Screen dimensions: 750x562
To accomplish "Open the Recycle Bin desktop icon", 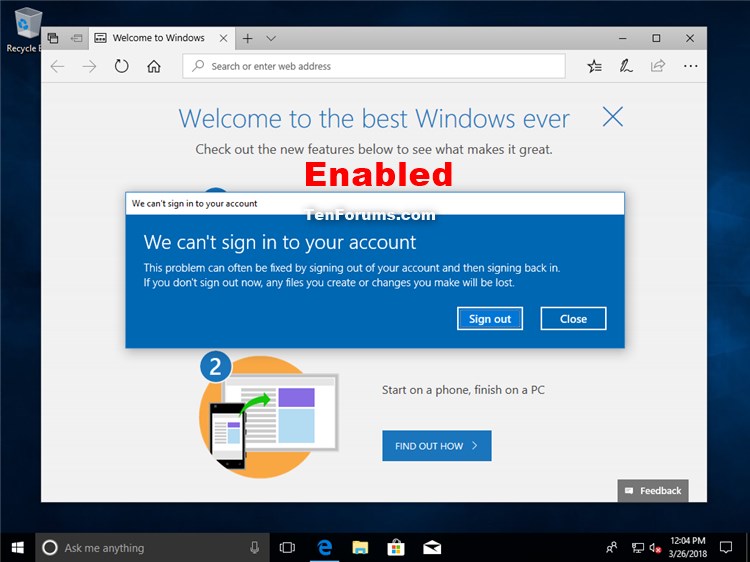I will point(23,30).
